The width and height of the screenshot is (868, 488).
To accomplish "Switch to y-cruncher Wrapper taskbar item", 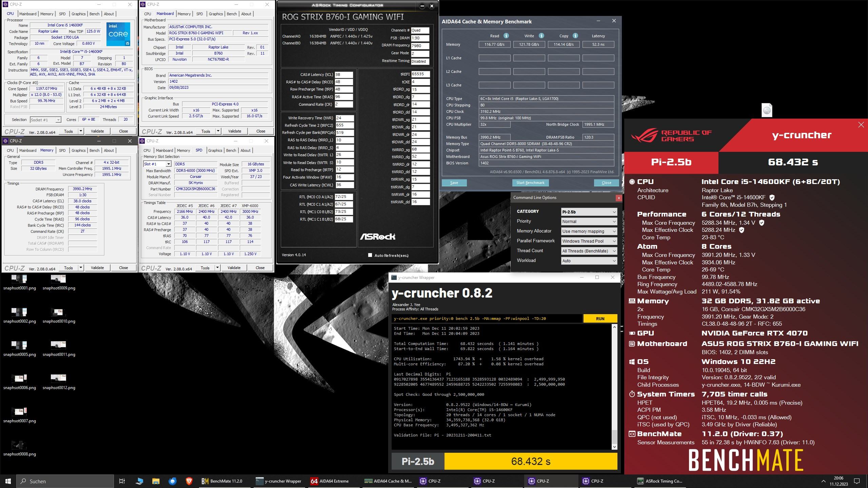I will point(279,481).
